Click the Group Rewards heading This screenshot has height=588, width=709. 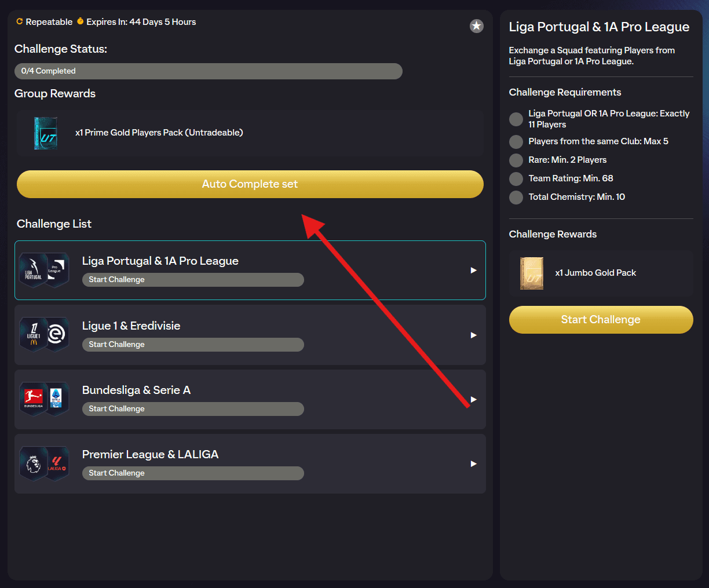click(55, 94)
